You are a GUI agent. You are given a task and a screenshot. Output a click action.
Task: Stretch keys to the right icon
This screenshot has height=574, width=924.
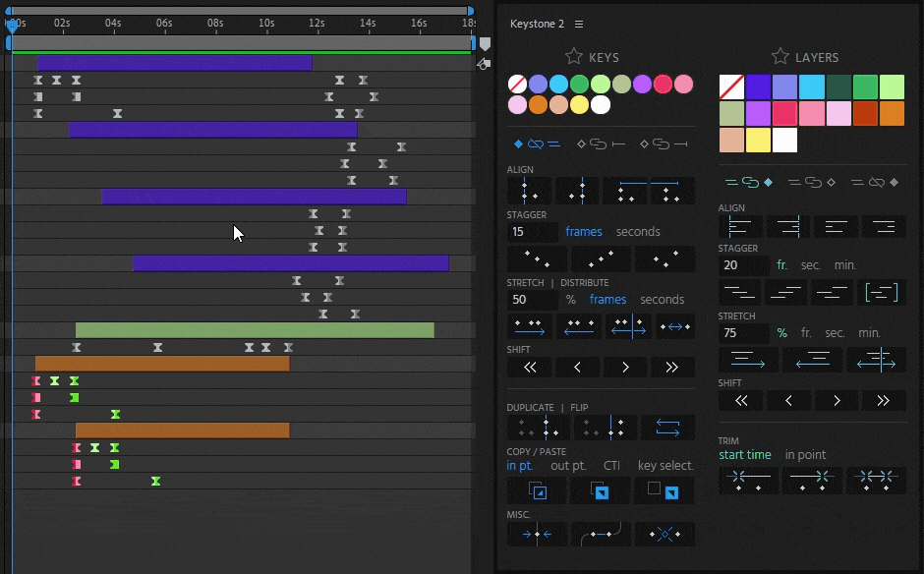[529, 326]
